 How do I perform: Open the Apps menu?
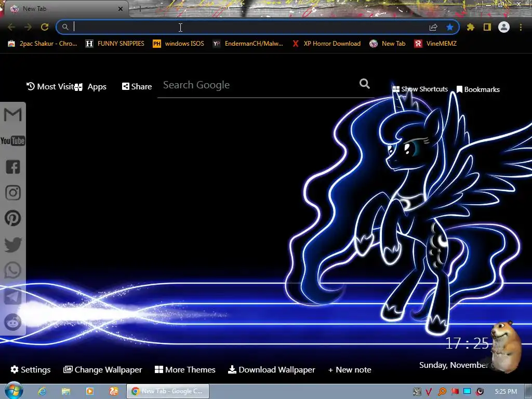90,87
